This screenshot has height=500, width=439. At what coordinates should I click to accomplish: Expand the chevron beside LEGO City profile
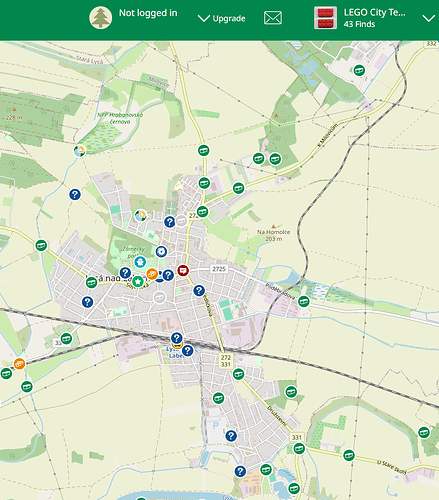pyautogui.click(x=429, y=18)
